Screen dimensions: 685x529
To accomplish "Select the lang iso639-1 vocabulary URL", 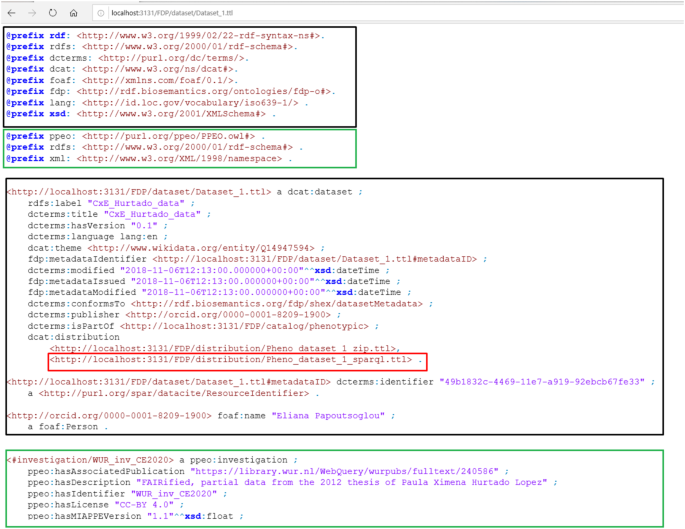I will pyautogui.click(x=190, y=103).
